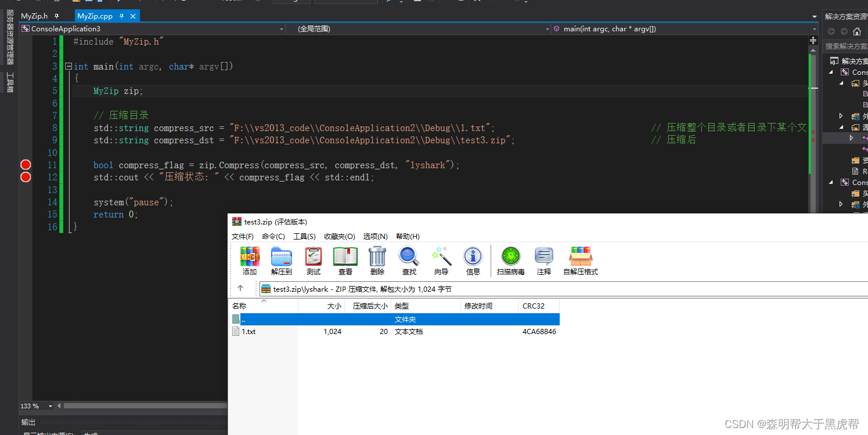Open the 注释 (Comment) icon in WinRAR
This screenshot has width=868, height=435.
tap(544, 256)
